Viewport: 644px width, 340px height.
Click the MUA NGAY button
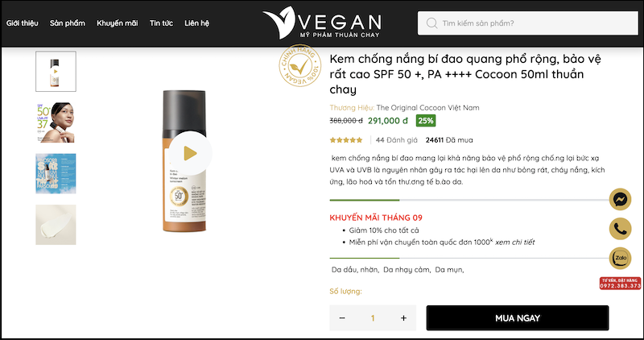tap(518, 317)
